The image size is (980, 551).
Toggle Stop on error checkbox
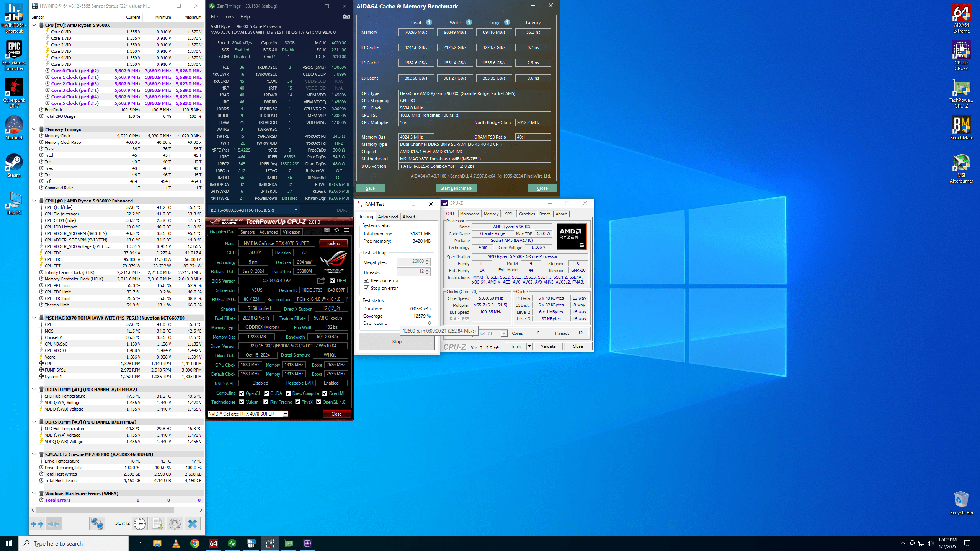(366, 288)
